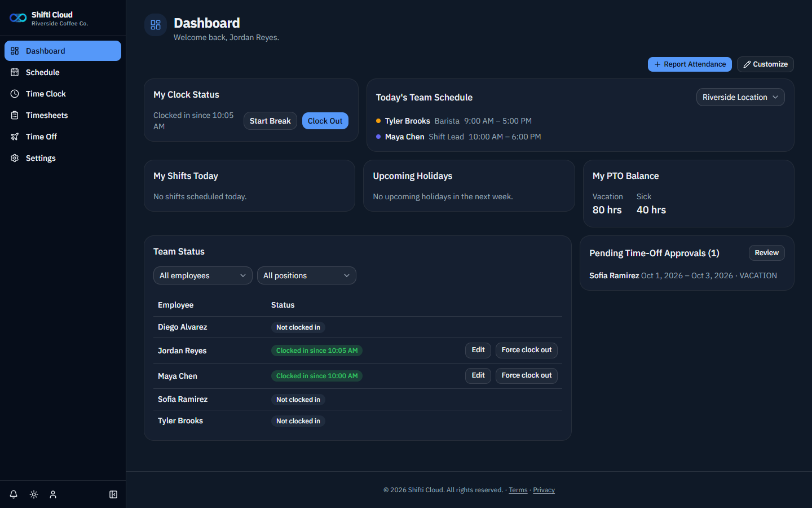Click Sofia Ramirez pending vacation request
The height and width of the screenshot is (508, 812).
point(683,275)
